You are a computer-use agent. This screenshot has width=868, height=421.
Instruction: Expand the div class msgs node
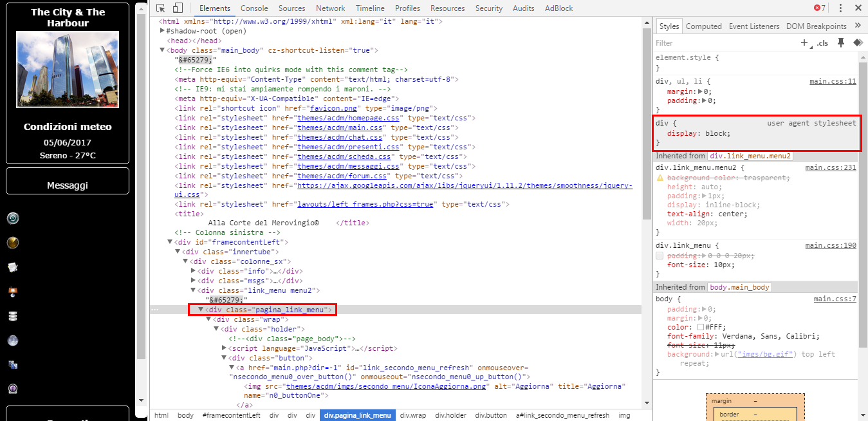(x=193, y=281)
